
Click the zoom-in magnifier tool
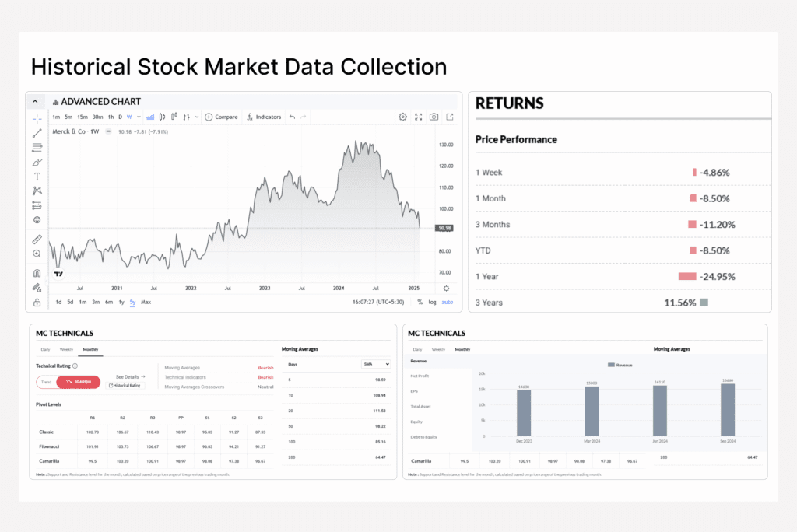37,254
